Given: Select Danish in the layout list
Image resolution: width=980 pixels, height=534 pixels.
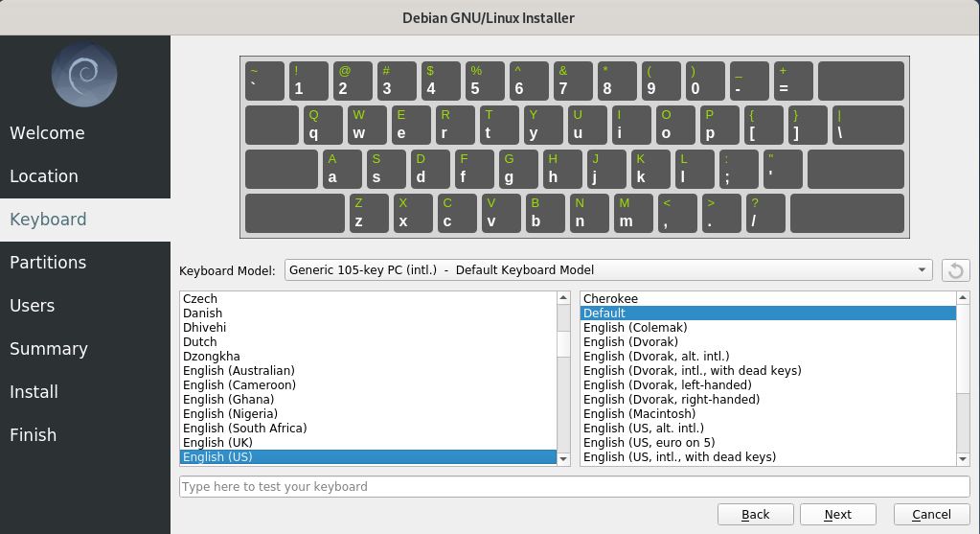Looking at the screenshot, I should 368,313.
